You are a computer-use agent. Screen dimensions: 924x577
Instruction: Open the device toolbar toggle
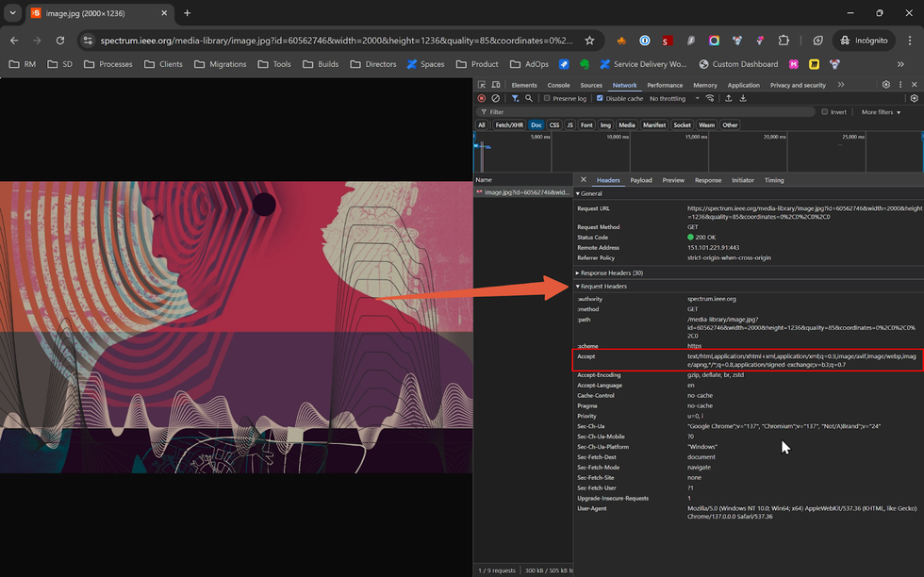point(495,85)
